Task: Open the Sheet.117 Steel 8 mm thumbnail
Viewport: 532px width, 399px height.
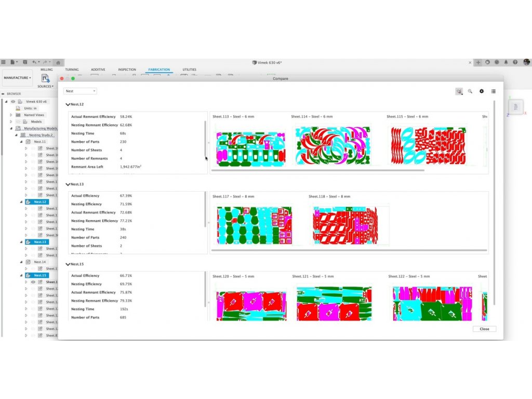Action: [x=254, y=225]
